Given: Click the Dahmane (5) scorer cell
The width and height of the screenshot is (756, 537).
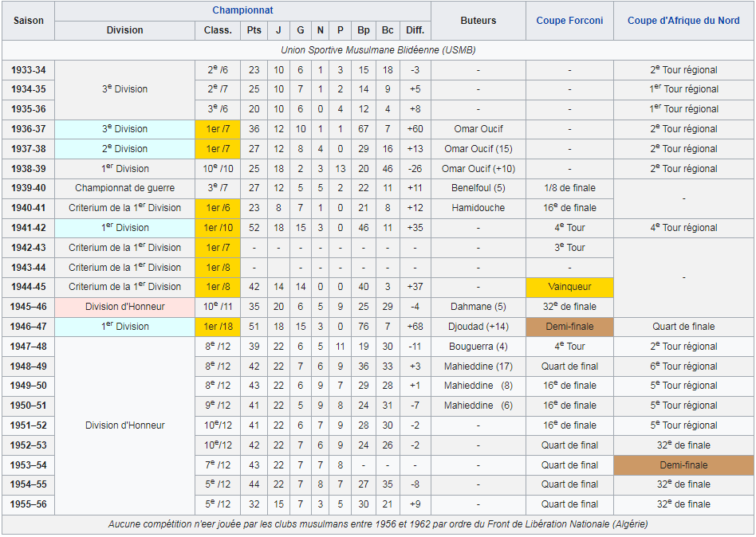Looking at the screenshot, I should pyautogui.click(x=478, y=306).
